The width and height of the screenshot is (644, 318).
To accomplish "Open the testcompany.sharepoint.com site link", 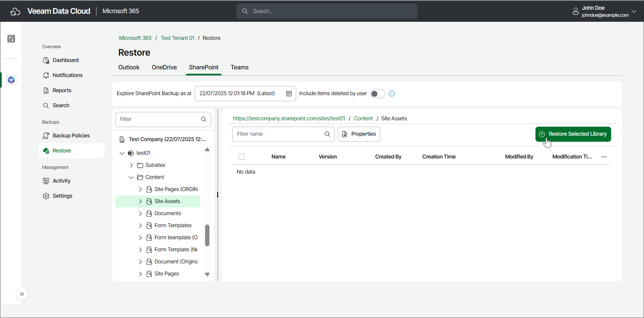I will click(x=289, y=119).
